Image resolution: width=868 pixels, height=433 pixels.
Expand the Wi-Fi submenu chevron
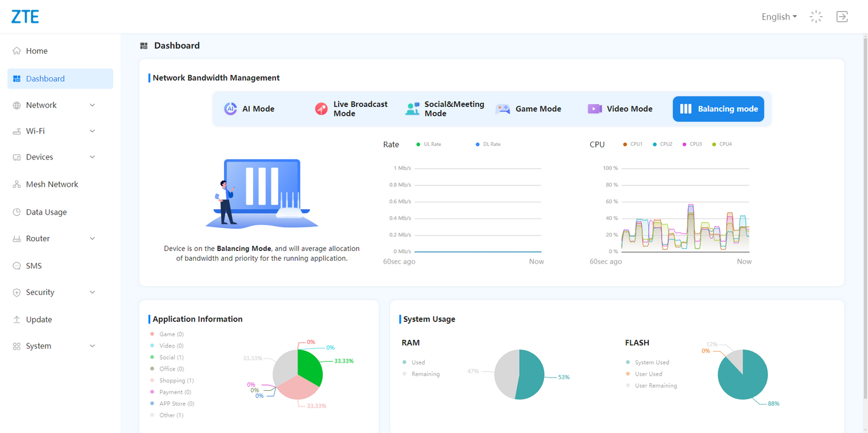tap(92, 131)
